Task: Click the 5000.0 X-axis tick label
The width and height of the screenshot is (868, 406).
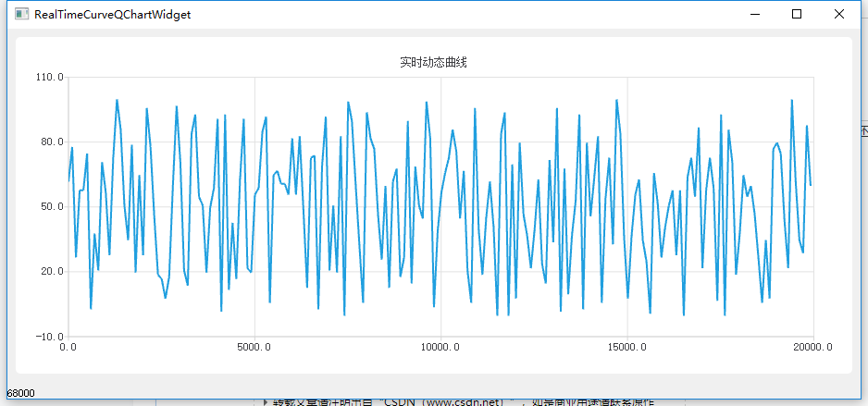Action: coord(254,348)
